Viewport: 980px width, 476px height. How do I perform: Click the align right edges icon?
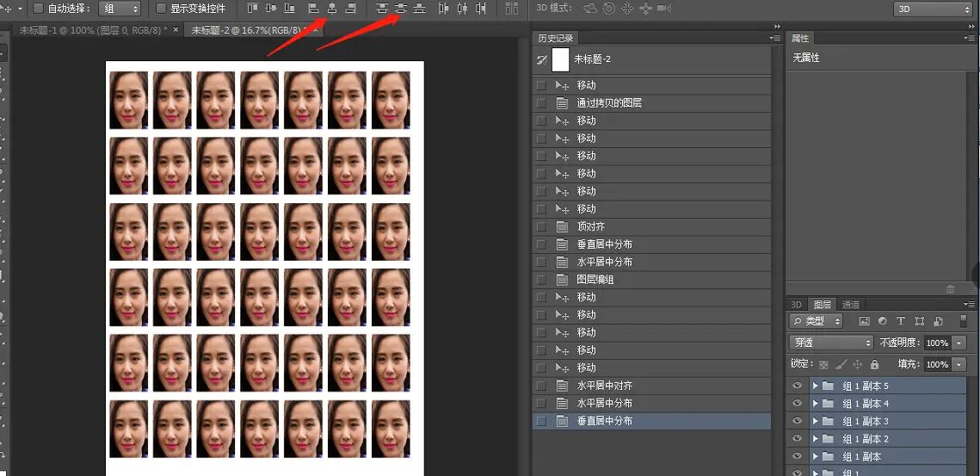pos(351,9)
